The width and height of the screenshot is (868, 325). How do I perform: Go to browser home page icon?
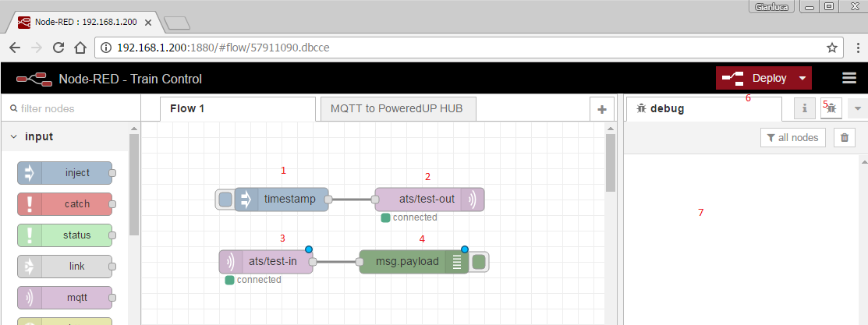point(80,48)
